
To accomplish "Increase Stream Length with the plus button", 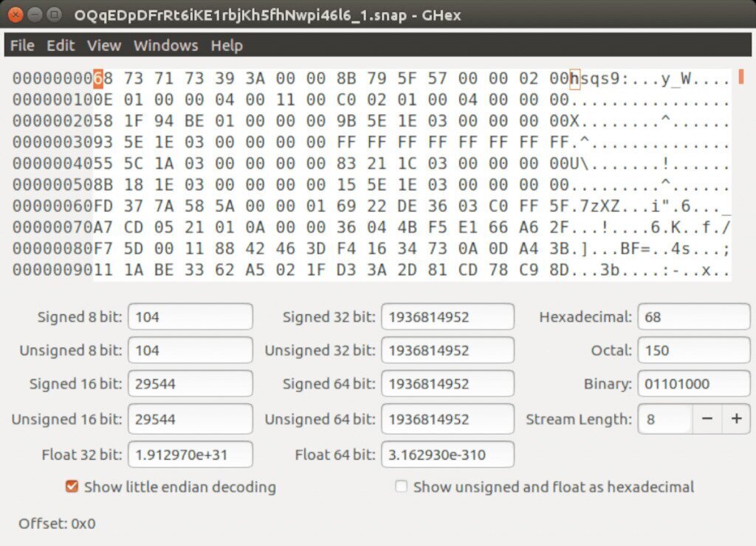I will point(736,419).
